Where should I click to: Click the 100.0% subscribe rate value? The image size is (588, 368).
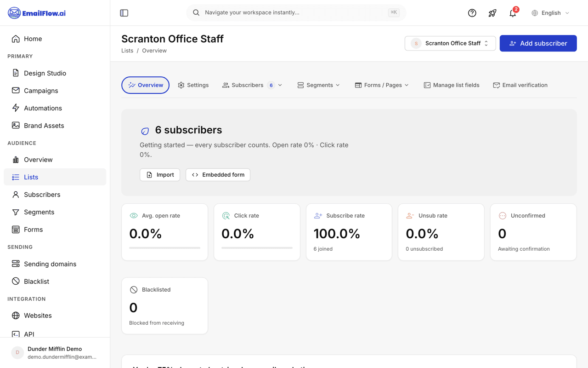(x=337, y=234)
